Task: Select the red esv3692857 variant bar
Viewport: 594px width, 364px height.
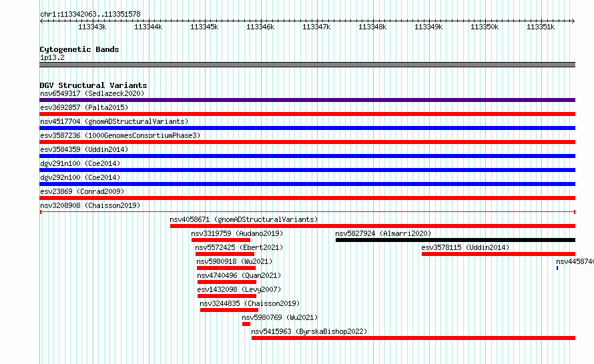Action: pyautogui.click(x=307, y=114)
